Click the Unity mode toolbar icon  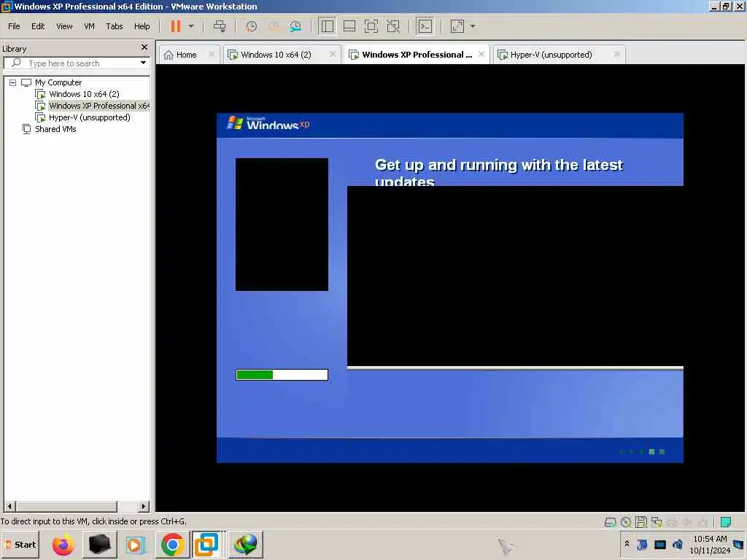click(x=393, y=26)
